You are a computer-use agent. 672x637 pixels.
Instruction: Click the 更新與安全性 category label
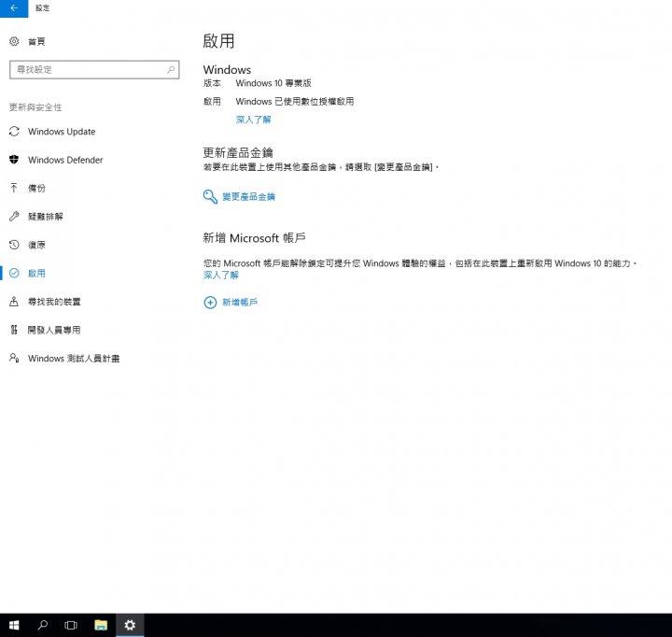click(x=35, y=107)
